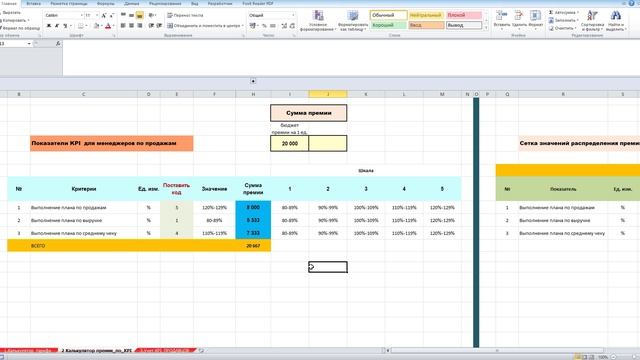
Task: Switch to sheet Калькулятор премии_по_KPI
Action: pos(97,351)
